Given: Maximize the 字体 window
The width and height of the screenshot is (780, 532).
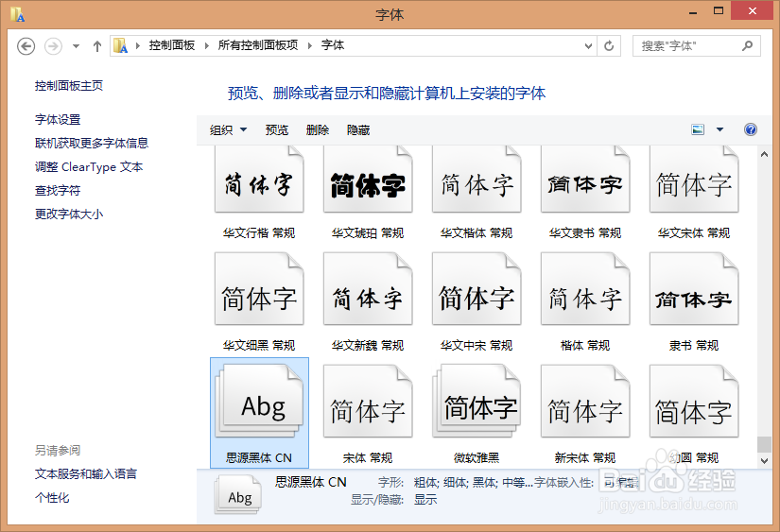Looking at the screenshot, I should pyautogui.click(x=719, y=11).
